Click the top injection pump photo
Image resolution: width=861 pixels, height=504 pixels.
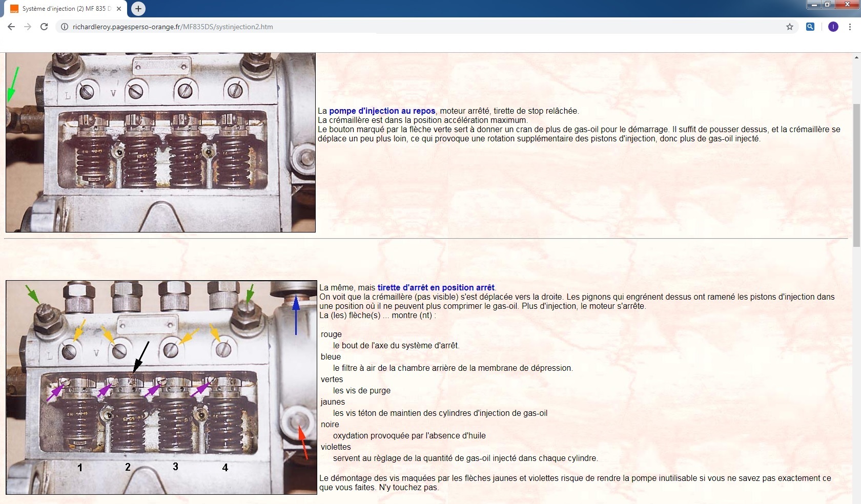pyautogui.click(x=160, y=142)
